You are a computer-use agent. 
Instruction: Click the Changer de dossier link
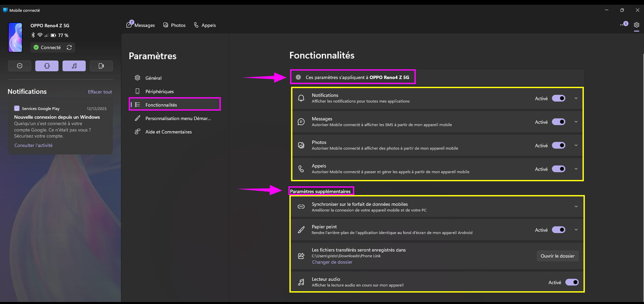[332, 262]
